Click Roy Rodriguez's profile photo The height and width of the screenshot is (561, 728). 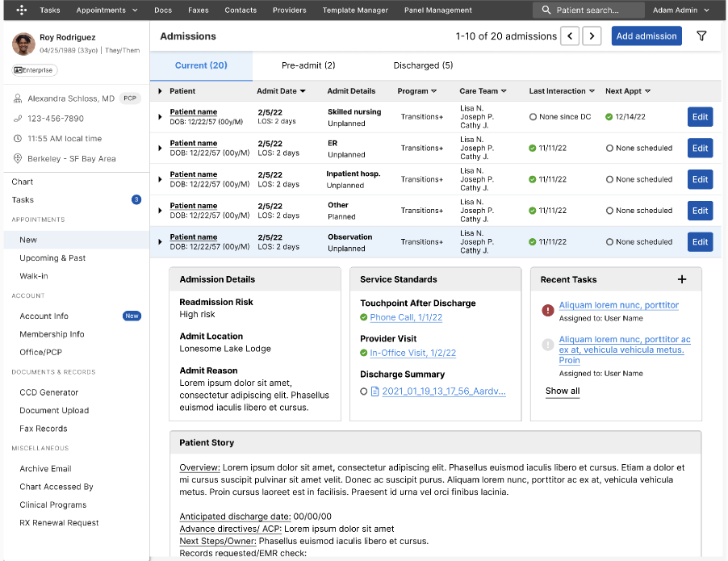tap(23, 44)
